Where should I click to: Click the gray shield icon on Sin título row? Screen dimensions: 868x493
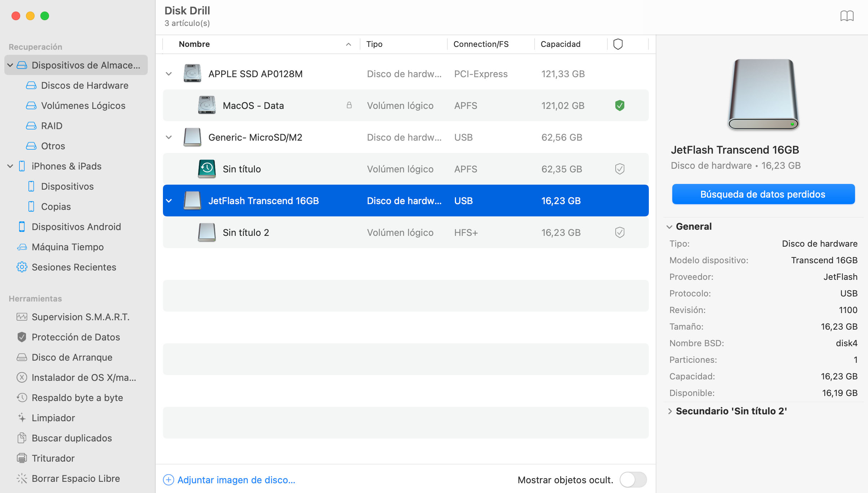click(620, 169)
